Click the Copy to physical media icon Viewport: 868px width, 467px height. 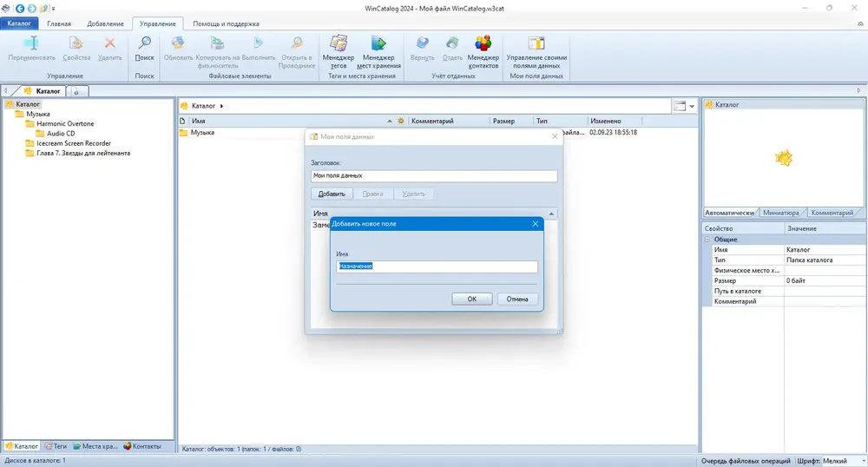tap(218, 43)
